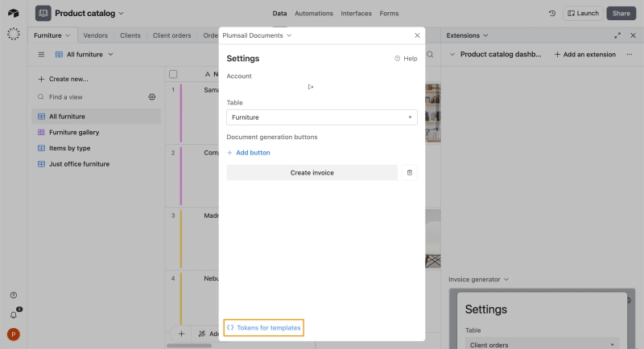This screenshot has height=349, width=644.
Task: Click the grid search magnifier icon
Action: 430,55
